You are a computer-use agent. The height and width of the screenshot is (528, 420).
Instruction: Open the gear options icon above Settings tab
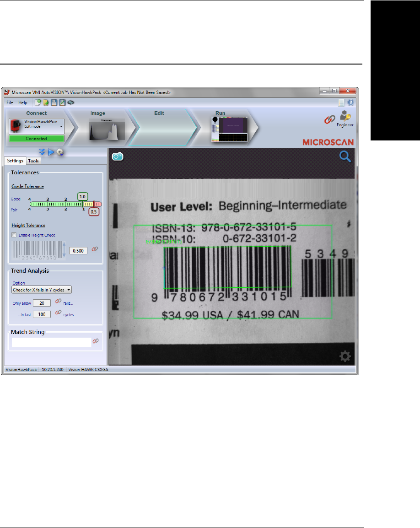pyautogui.click(x=60, y=152)
